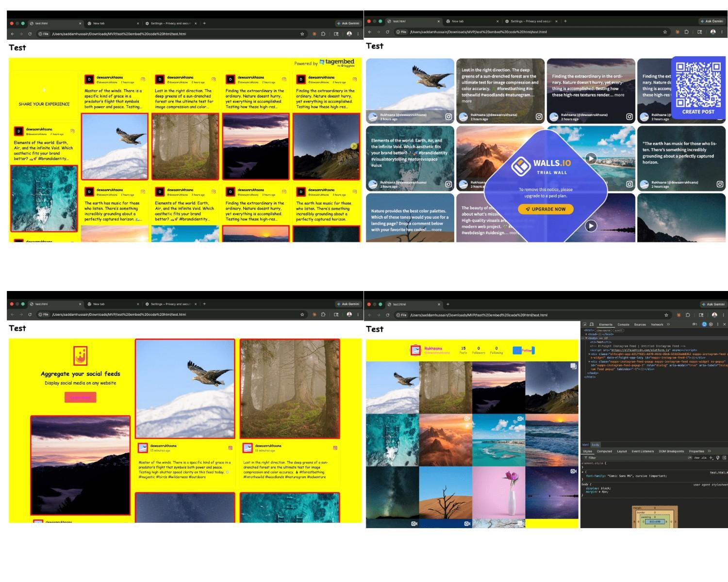Viewport: 728px width, 582px height.
Task: Click the Instagram icon on the eagle Walls.io card
Action: coord(448,116)
